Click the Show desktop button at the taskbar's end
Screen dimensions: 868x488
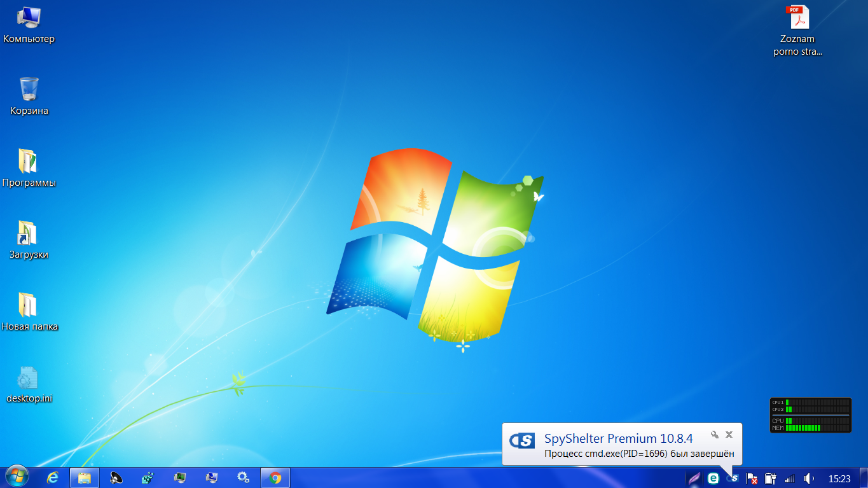pyautogui.click(x=864, y=478)
